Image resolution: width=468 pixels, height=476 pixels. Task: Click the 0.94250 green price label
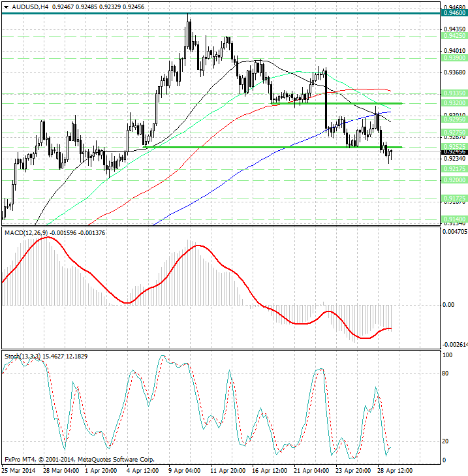point(453,37)
